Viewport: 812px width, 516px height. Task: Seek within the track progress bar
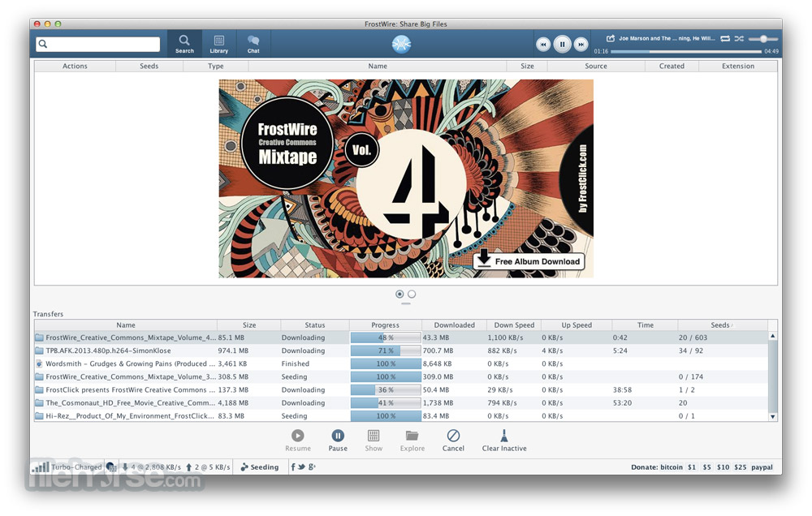coord(686,51)
